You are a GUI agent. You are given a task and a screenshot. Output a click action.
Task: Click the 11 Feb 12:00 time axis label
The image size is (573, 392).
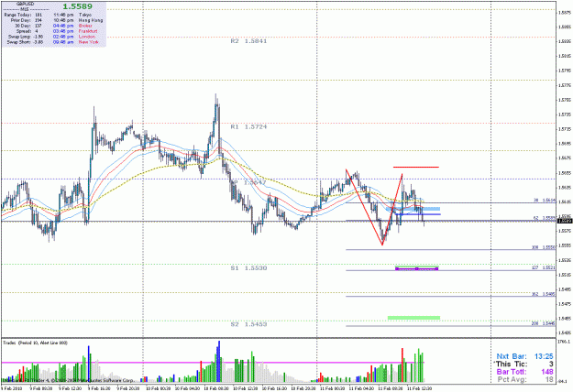click(x=420, y=388)
